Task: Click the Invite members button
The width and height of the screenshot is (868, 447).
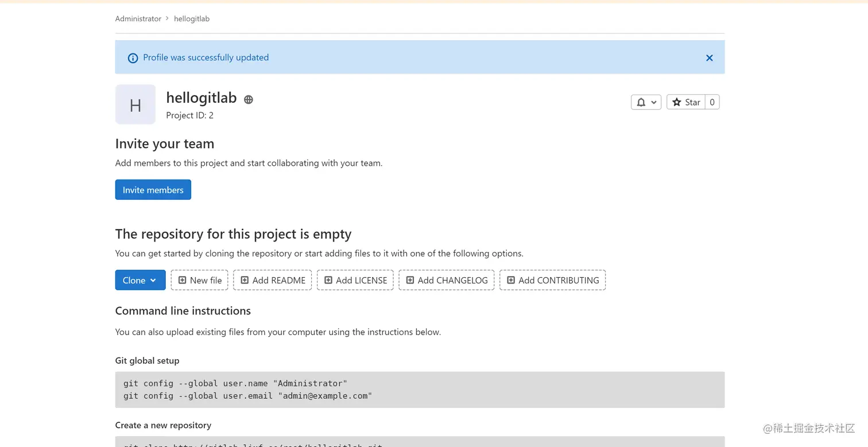Action: [153, 190]
